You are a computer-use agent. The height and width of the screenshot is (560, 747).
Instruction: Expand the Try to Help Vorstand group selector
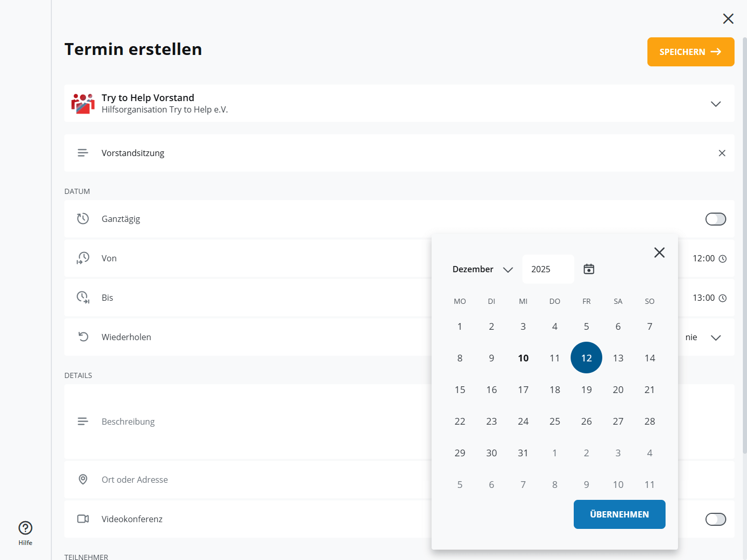click(715, 104)
